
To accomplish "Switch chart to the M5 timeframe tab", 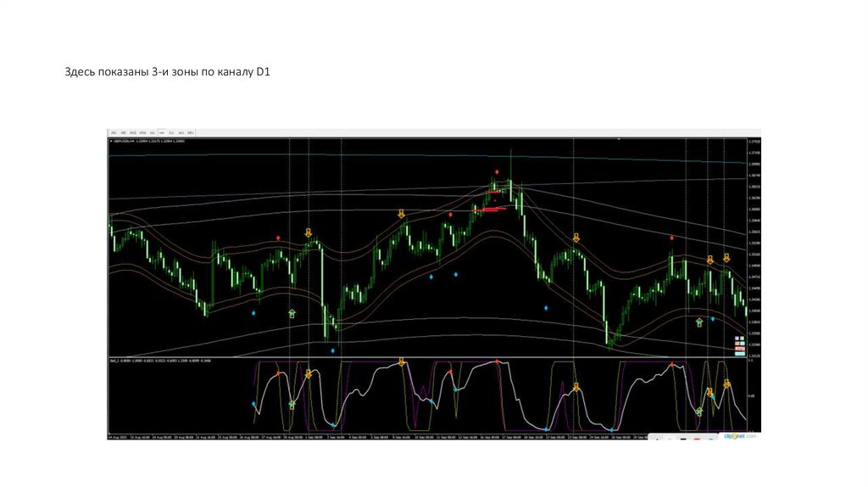I will pyautogui.click(x=124, y=133).
